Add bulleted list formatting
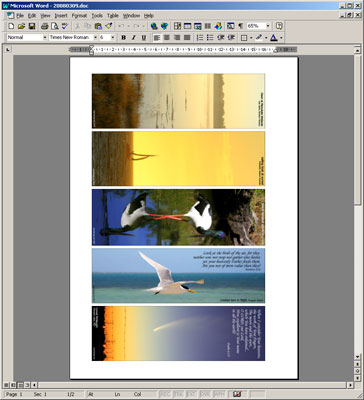The height and width of the screenshot is (400, 364). click(x=210, y=38)
